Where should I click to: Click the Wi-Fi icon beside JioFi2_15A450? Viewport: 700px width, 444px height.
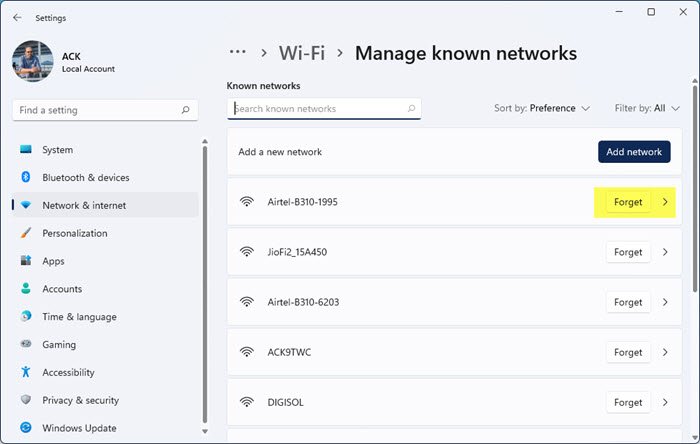pyautogui.click(x=247, y=252)
